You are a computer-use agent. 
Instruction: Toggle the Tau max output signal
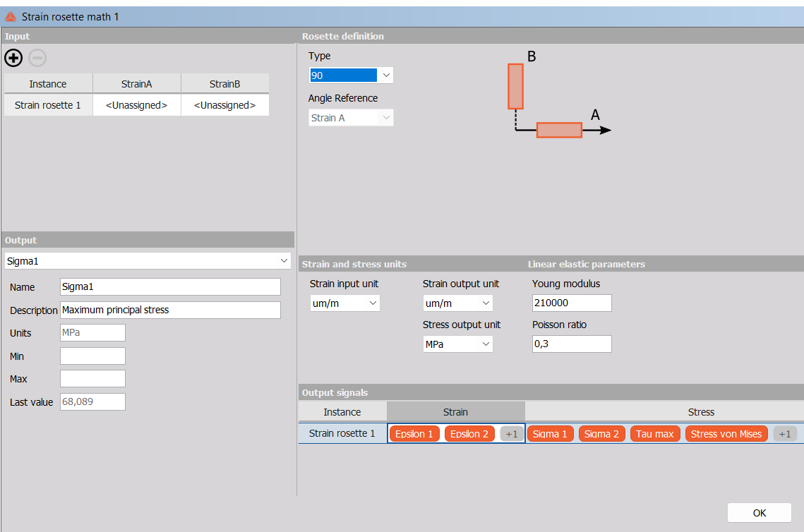(655, 434)
